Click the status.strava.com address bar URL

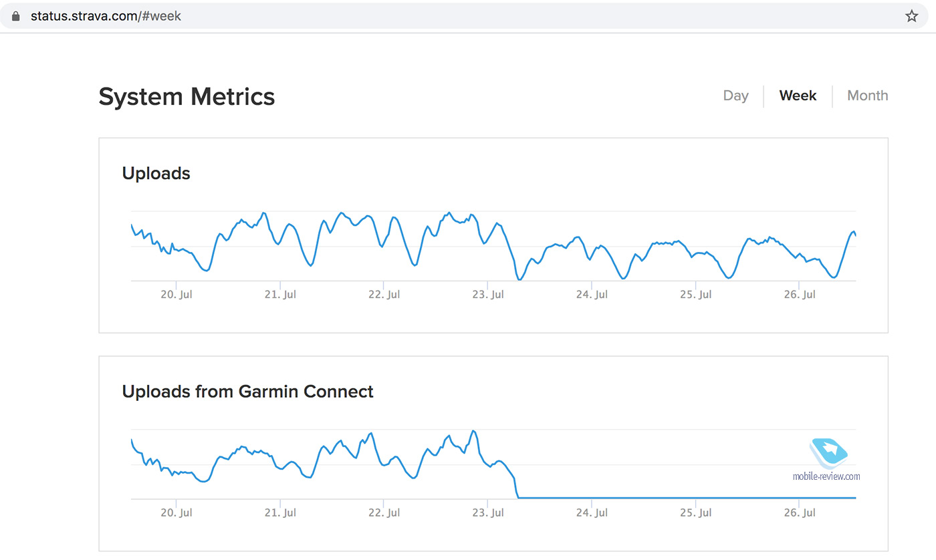pyautogui.click(x=106, y=16)
